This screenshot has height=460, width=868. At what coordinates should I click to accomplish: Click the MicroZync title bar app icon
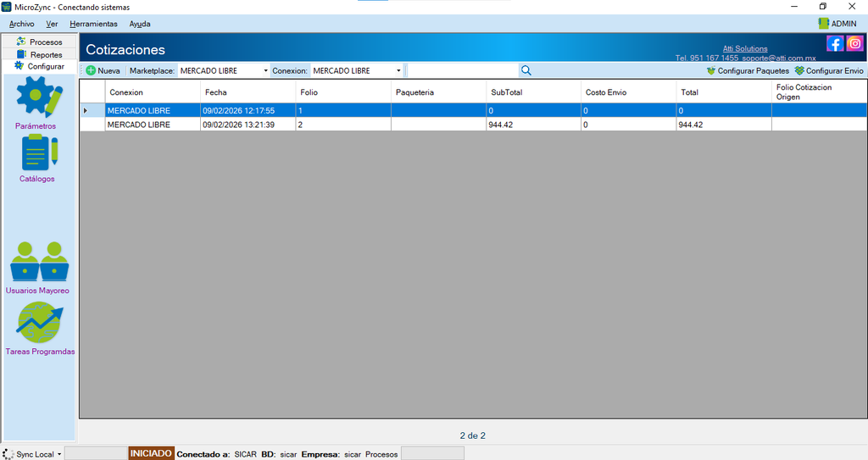pos(7,7)
